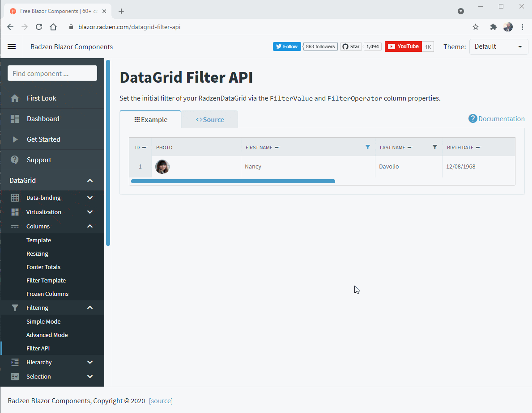Open the Advanced Mode menu item

coord(47,335)
